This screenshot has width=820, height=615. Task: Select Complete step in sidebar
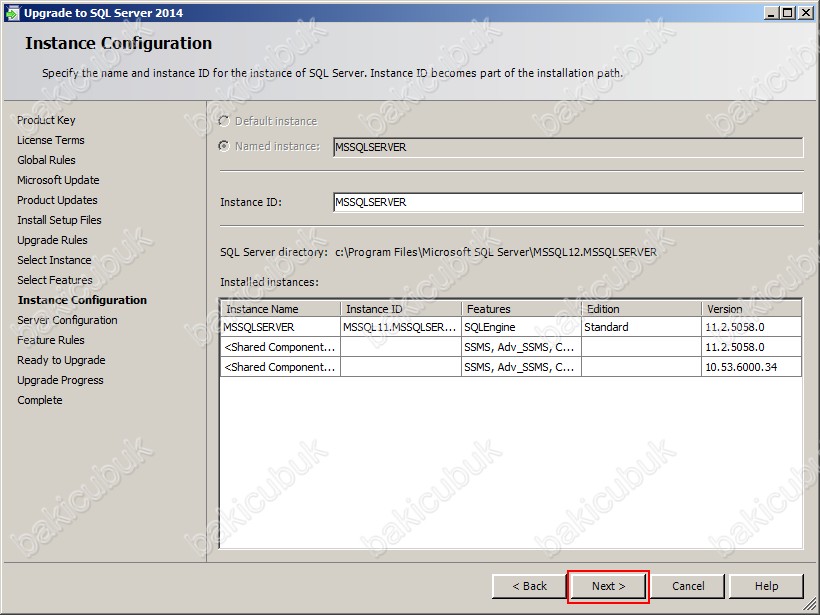point(40,400)
